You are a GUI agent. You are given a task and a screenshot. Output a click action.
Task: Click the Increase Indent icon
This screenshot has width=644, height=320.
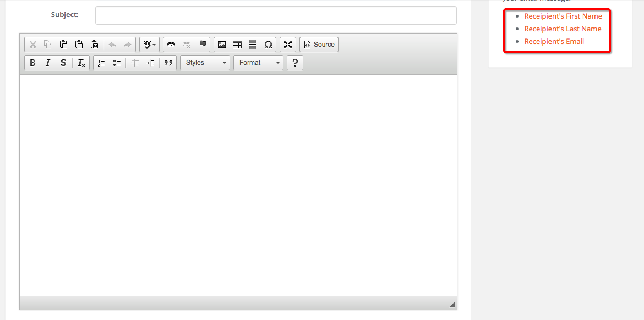pos(150,63)
